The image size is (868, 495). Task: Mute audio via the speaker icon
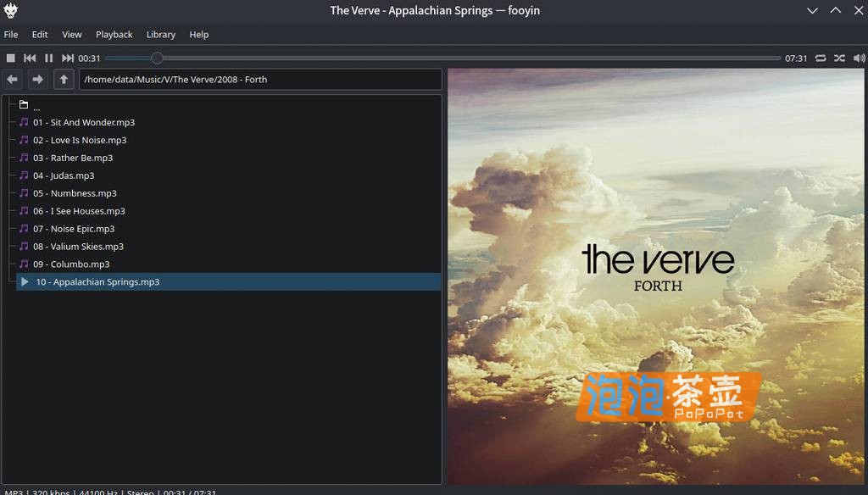point(859,58)
